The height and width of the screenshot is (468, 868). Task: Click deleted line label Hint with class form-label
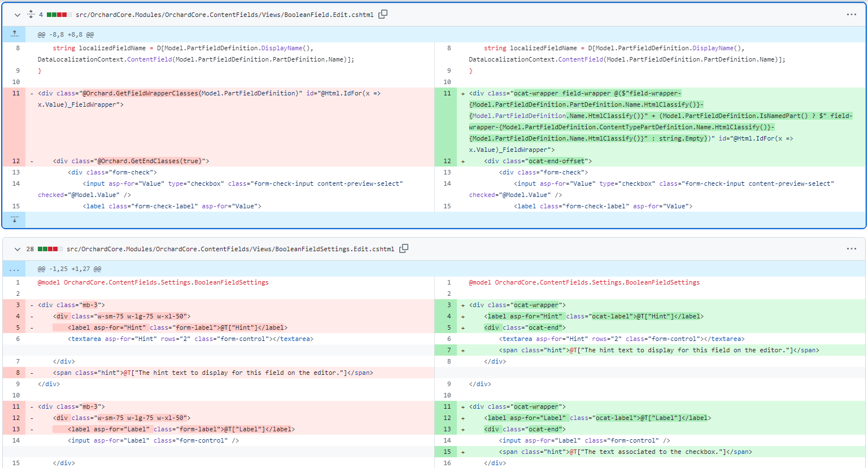click(x=230, y=327)
